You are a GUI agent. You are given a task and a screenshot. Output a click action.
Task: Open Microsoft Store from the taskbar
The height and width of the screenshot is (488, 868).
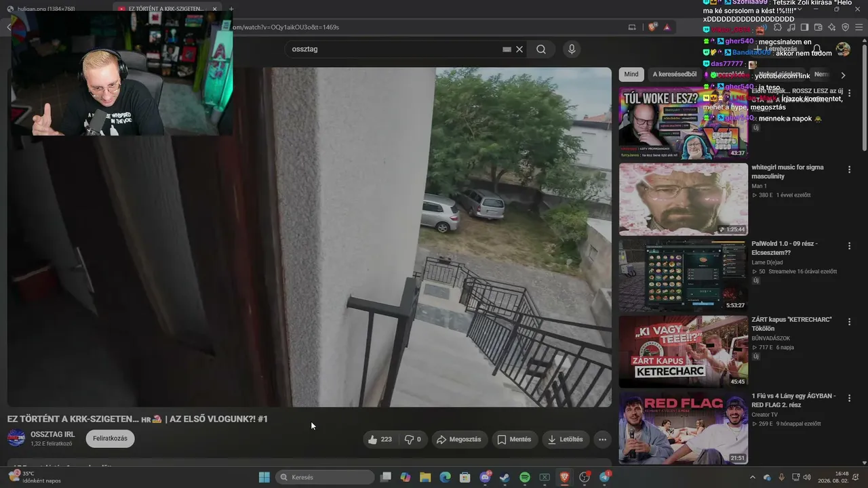[465, 477]
